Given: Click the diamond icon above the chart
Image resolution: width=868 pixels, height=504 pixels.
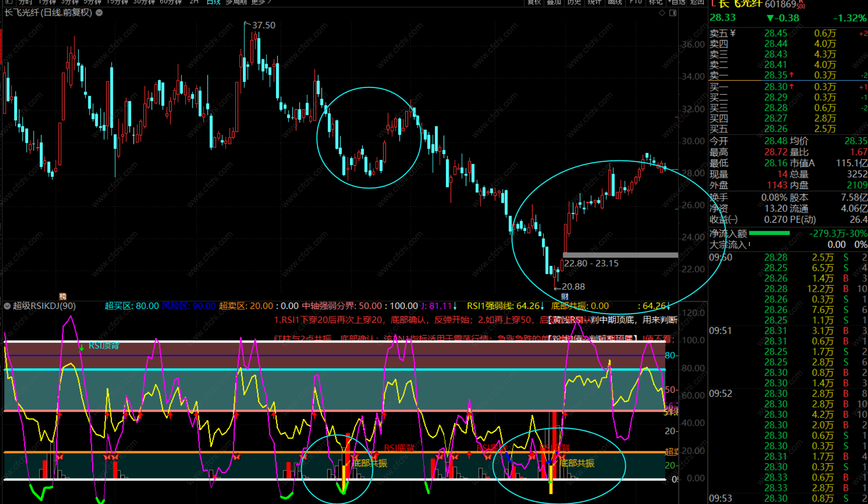Looking at the screenshot, I should pos(662,13).
